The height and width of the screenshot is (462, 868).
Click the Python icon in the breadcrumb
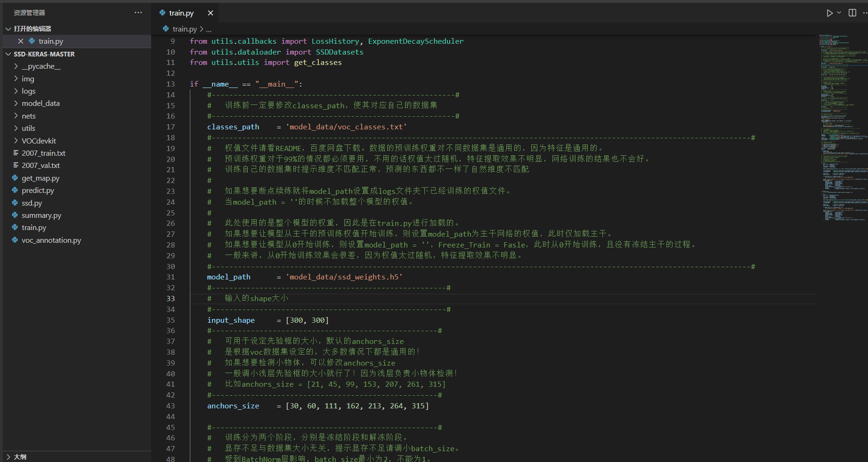click(166, 29)
